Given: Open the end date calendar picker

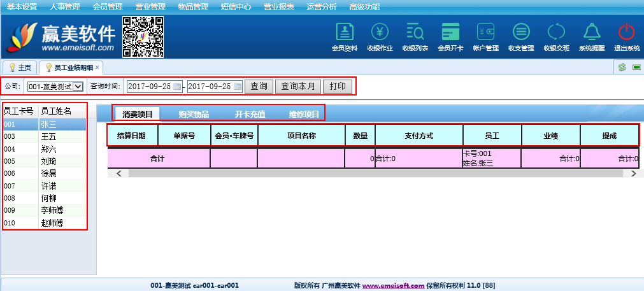Looking at the screenshot, I should point(238,87).
